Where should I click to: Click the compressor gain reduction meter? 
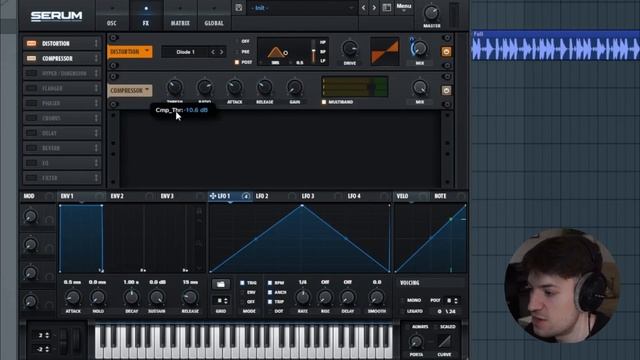pyautogui.click(x=354, y=87)
